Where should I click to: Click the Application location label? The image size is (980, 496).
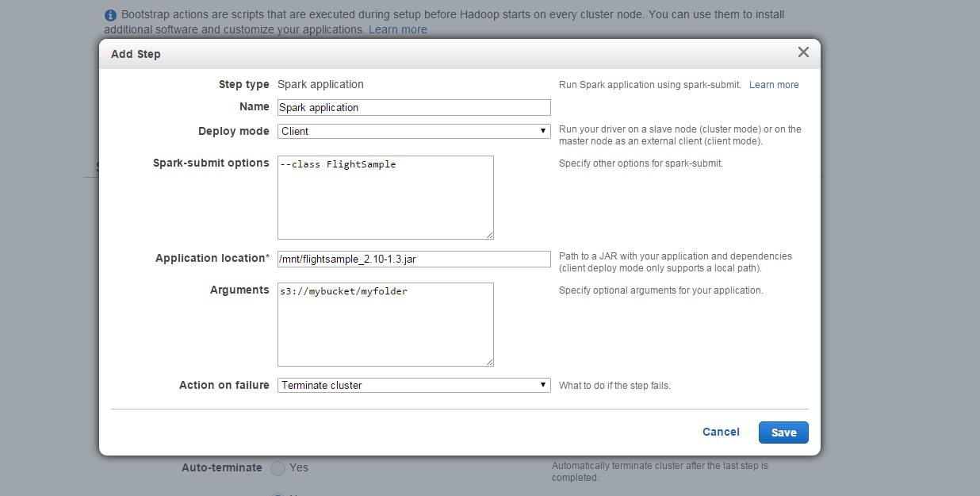click(x=212, y=258)
